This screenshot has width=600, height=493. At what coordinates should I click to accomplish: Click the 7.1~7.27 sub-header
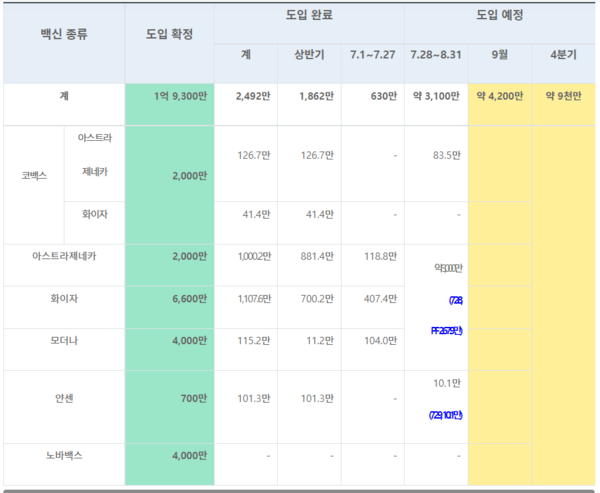371,52
